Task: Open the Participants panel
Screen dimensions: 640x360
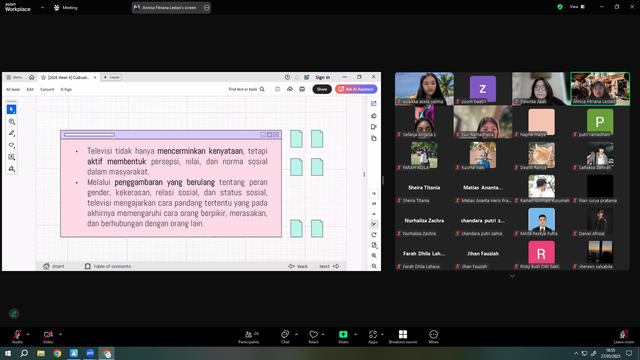Action: 249,337
